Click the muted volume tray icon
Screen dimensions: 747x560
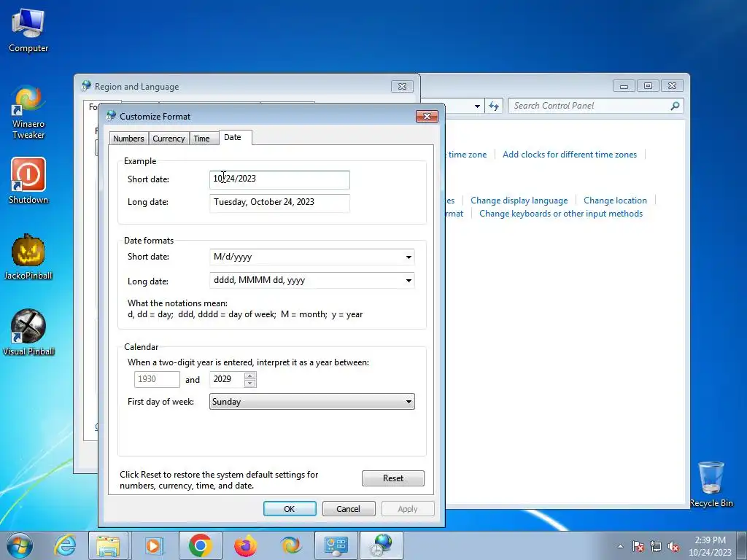point(673,546)
